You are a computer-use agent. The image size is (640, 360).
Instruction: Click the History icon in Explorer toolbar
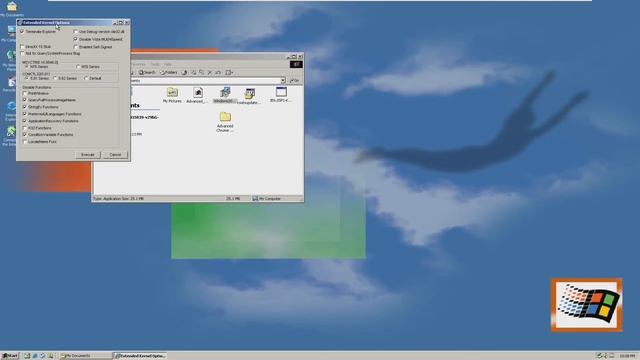point(184,73)
